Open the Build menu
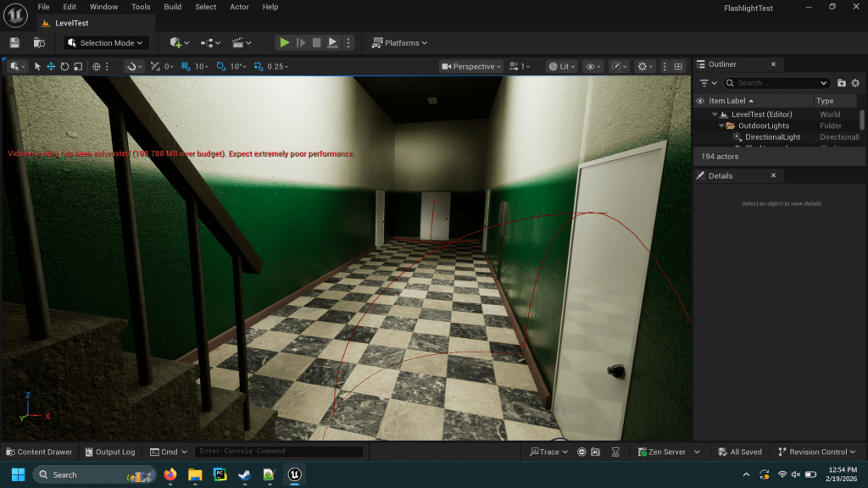Viewport: 868px width, 488px height. point(172,7)
